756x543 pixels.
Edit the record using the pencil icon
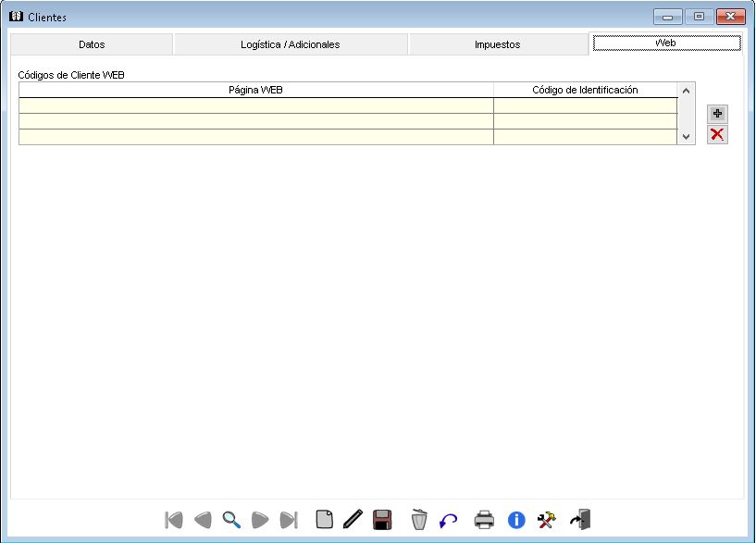[353, 519]
